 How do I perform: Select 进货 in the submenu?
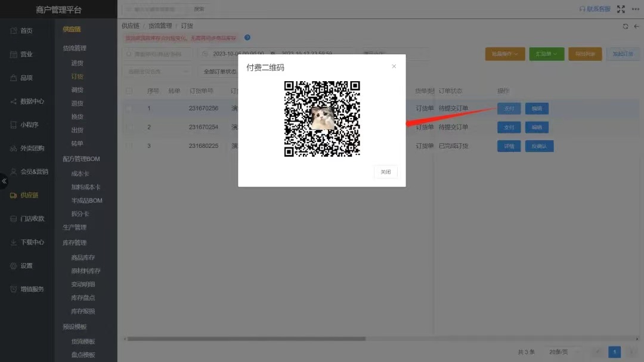click(77, 63)
